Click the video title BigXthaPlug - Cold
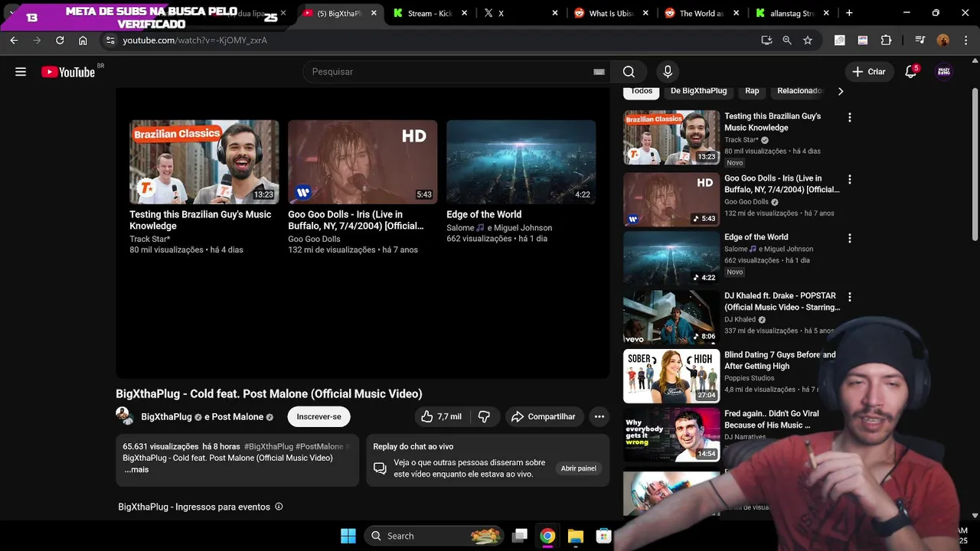 coord(269,393)
